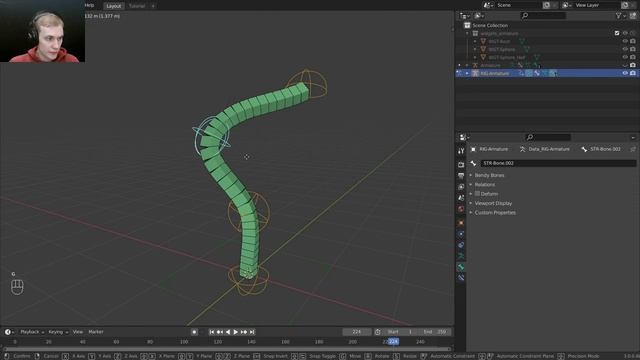Viewport: 640px width, 360px height.
Task: Toggle render camera for WGT-Sphere
Action: 633,49
